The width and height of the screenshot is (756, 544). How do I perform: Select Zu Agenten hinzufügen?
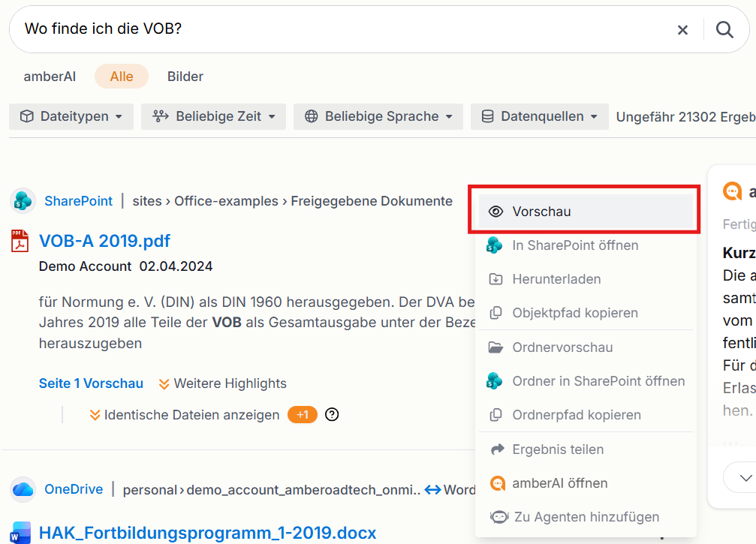tap(586, 517)
